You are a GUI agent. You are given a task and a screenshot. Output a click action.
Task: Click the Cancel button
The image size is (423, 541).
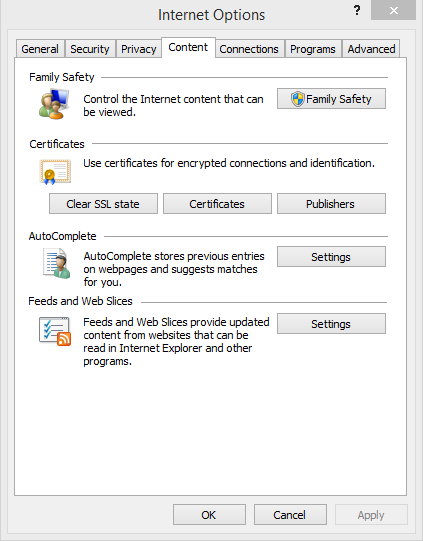click(290, 514)
